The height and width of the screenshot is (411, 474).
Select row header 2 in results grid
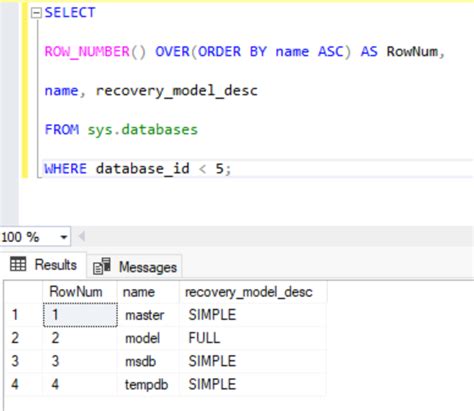(x=23, y=338)
